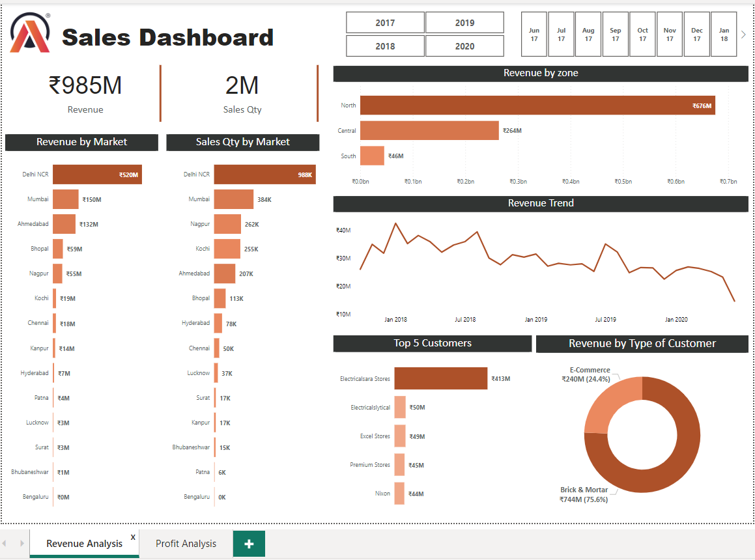Viewport: 755px width, 560px height.
Task: Close the Revenue Analysis tab with x
Action: pos(133,537)
